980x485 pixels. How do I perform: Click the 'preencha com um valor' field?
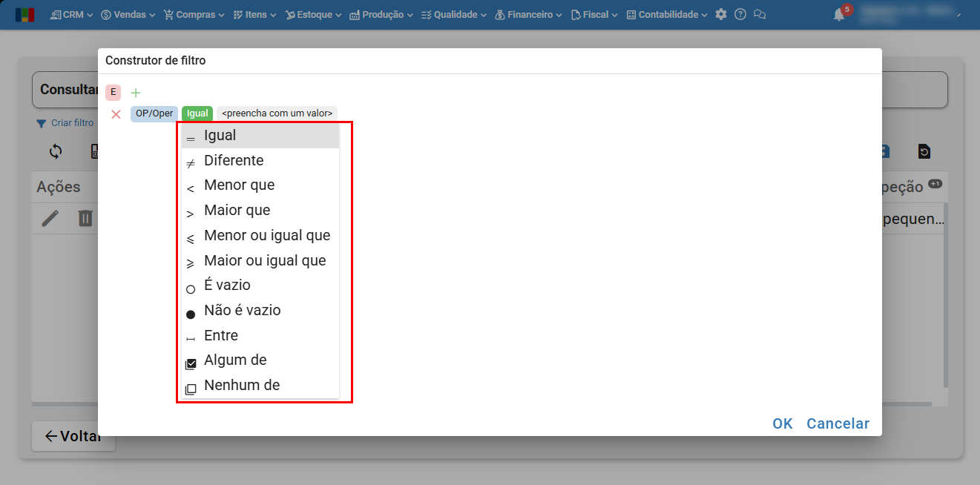tap(277, 113)
